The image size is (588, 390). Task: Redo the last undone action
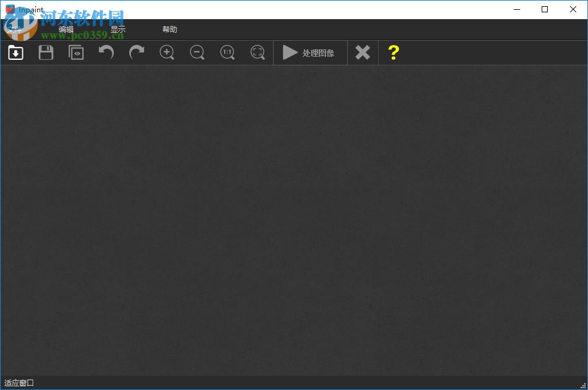point(136,52)
